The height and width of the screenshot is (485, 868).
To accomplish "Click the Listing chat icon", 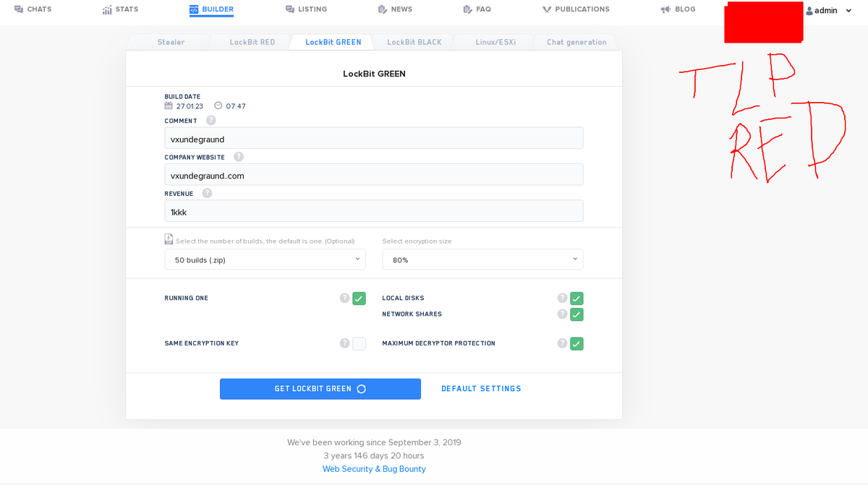I will coord(290,9).
